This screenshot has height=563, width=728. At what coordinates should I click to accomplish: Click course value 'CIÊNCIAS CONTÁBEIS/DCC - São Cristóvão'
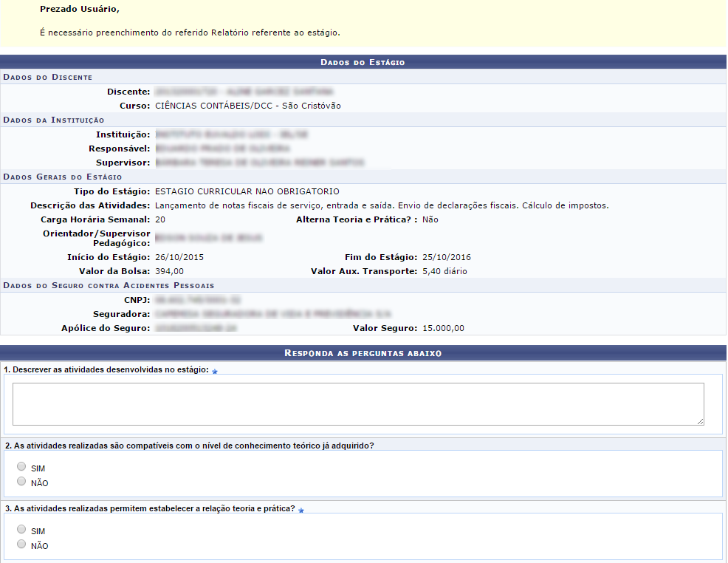[248, 106]
